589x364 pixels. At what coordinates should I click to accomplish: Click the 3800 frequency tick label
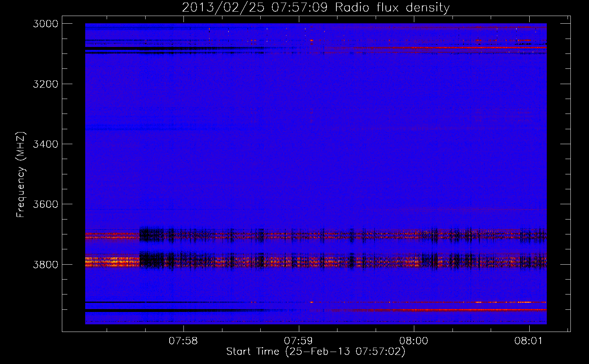(x=46, y=265)
